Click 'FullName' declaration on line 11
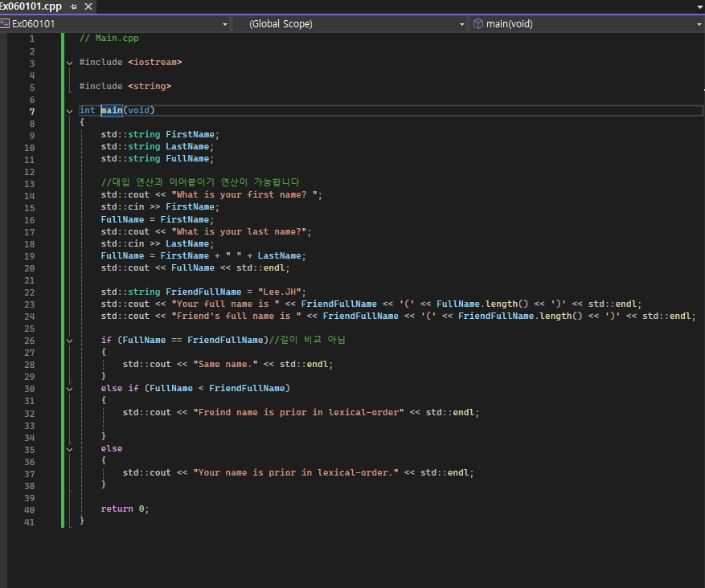705x588 pixels. pyautogui.click(x=187, y=158)
